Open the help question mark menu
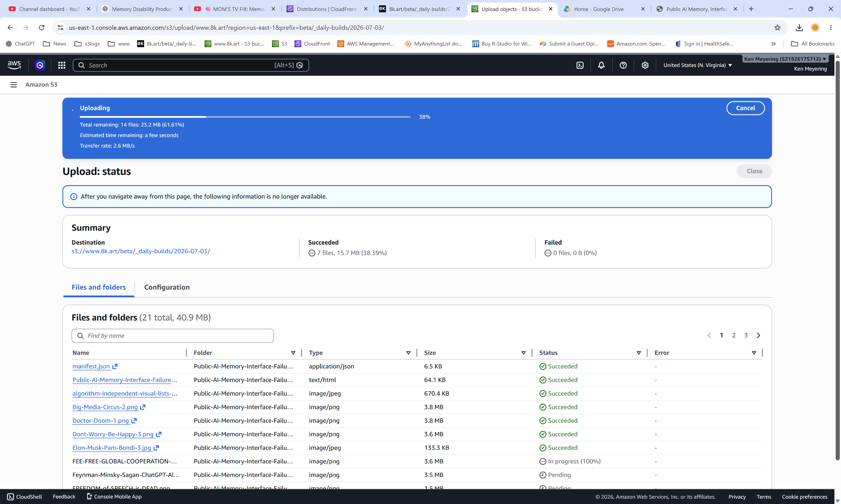The width and height of the screenshot is (841, 504). 623,65
